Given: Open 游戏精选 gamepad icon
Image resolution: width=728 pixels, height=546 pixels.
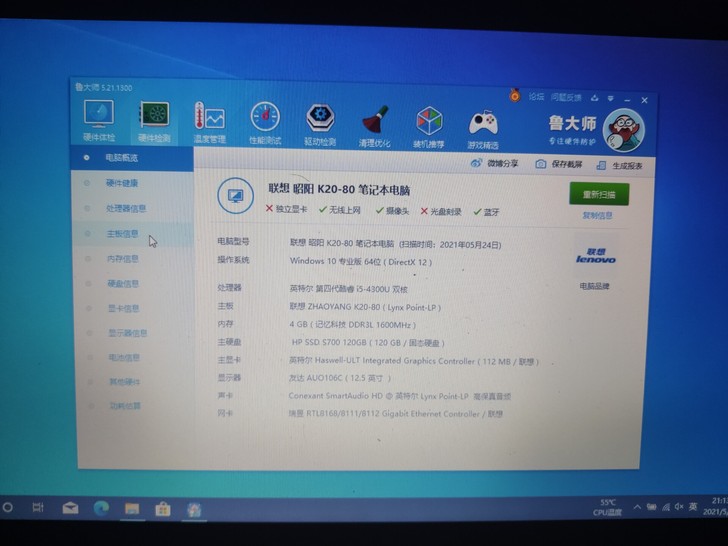Looking at the screenshot, I should (483, 129).
